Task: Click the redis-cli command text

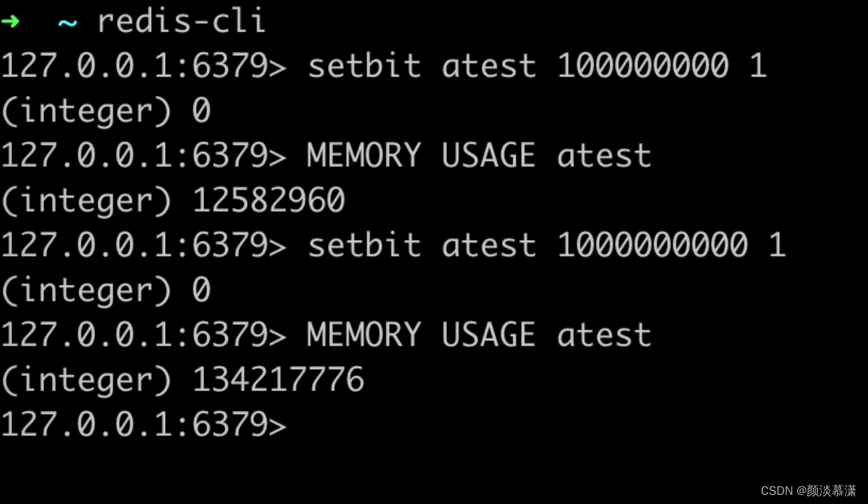Action: 181,21
